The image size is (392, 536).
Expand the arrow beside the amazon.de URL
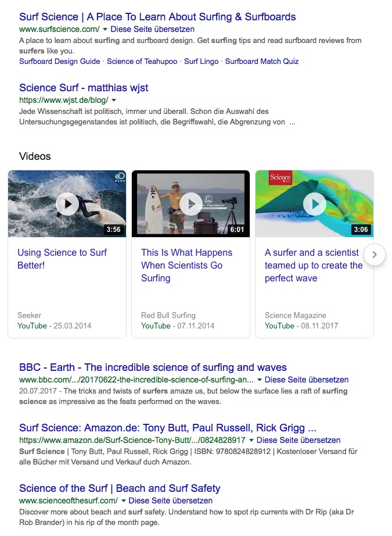[x=251, y=440]
